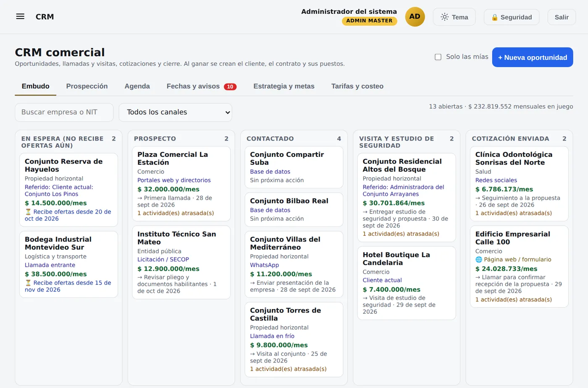The width and height of the screenshot is (588, 388).
Task: Open Conjunto Residencial Altos del Bosque card
Action: [x=407, y=198]
